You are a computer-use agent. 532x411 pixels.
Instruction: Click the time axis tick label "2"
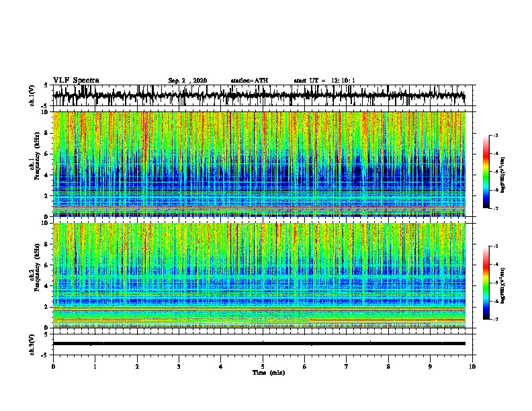pos(137,367)
